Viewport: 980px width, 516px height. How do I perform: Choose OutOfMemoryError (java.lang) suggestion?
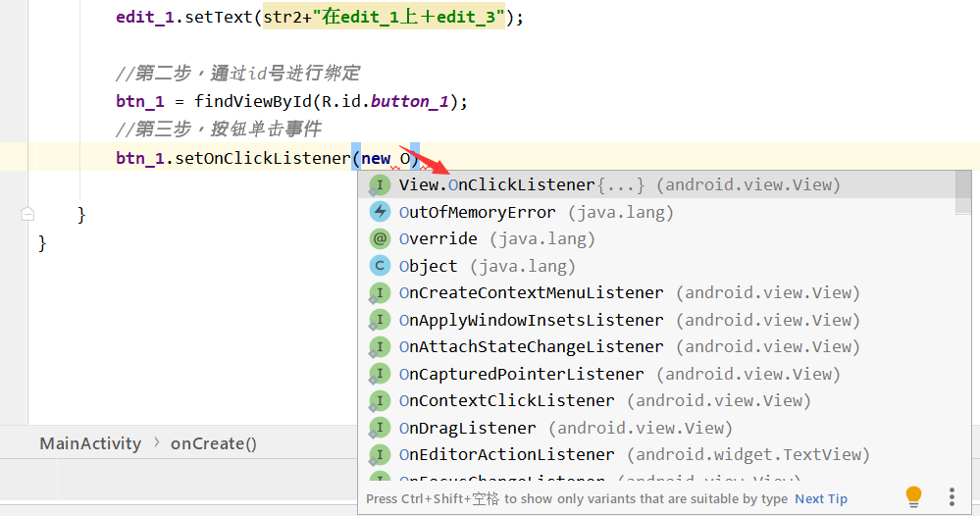pyautogui.click(x=656, y=213)
